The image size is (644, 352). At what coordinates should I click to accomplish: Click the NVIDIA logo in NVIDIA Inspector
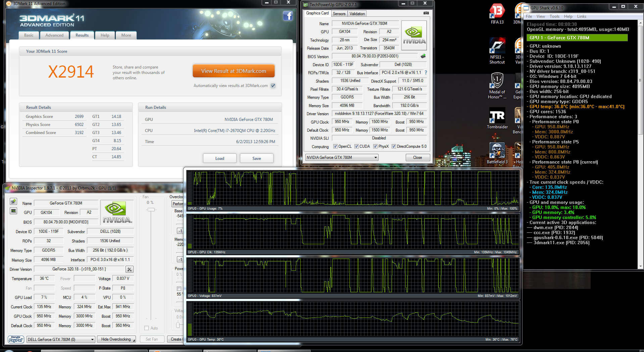[x=117, y=212]
